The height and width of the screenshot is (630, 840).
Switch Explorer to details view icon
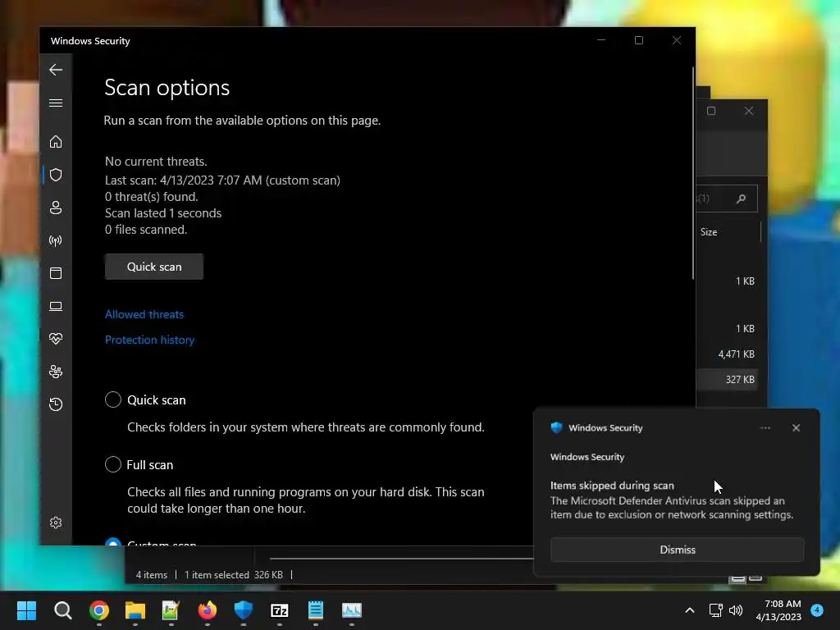click(738, 579)
